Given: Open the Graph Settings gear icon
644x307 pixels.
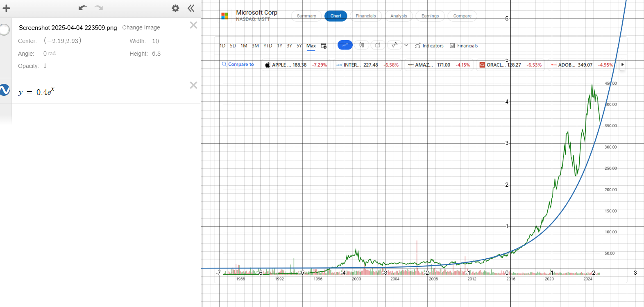Looking at the screenshot, I should click(175, 8).
